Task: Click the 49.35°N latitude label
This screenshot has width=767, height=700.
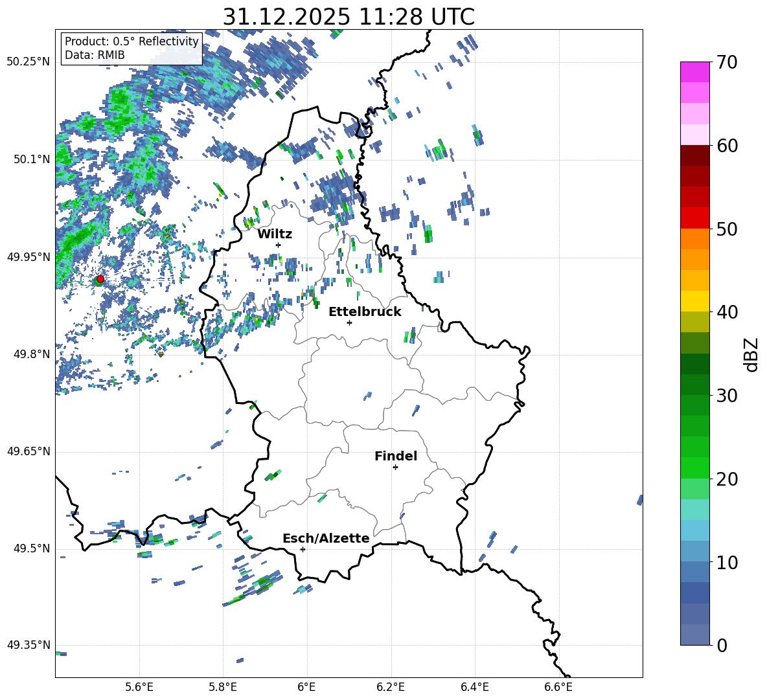Action: click(29, 645)
